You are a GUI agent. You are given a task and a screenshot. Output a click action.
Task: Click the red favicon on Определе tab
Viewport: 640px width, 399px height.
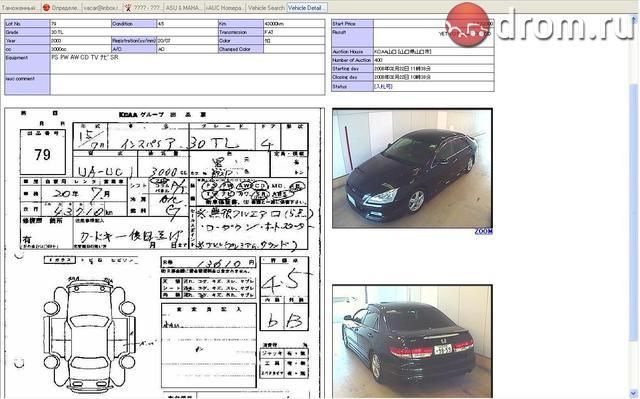(x=46, y=7)
